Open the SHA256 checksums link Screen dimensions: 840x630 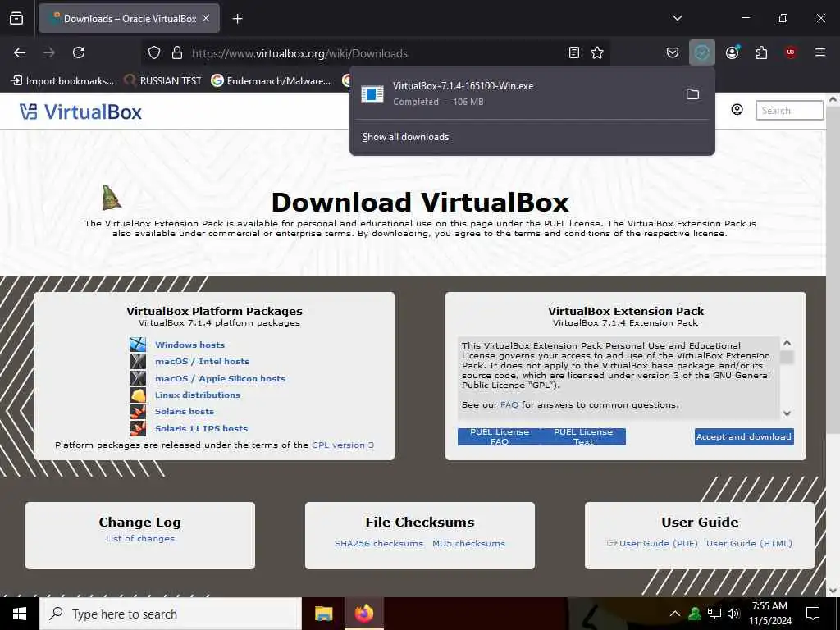[379, 543]
